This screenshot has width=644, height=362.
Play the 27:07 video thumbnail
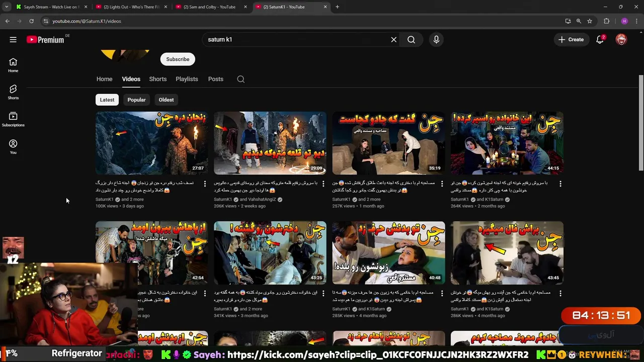click(151, 143)
